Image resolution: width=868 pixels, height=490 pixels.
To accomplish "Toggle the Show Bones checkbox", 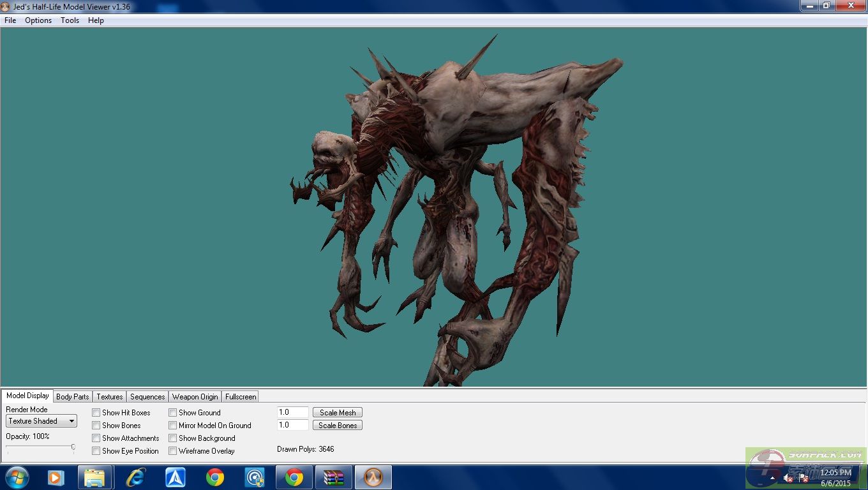I will pyautogui.click(x=96, y=426).
